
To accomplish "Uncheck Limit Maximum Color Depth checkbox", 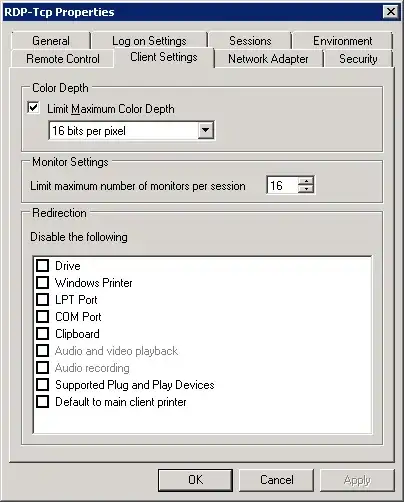I will coord(33,108).
